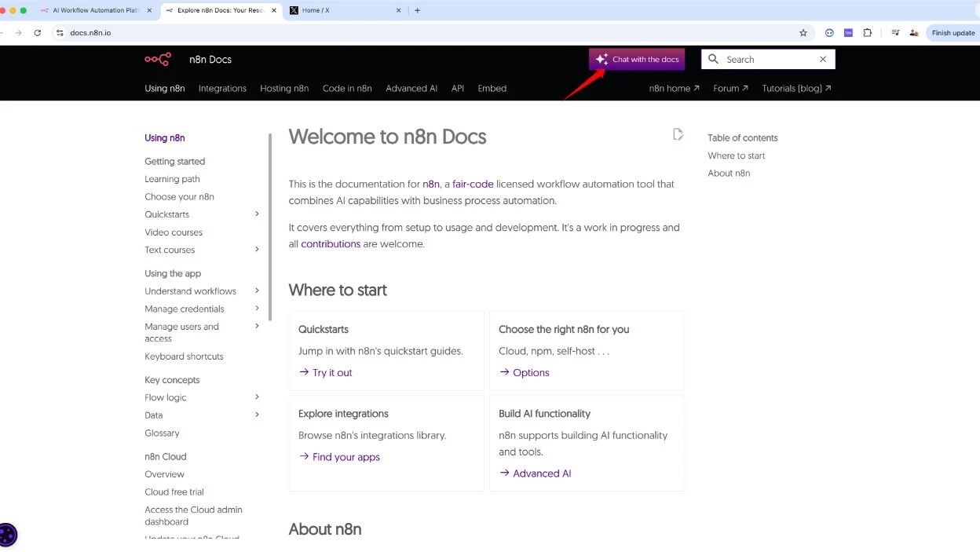This screenshot has width=980, height=552.
Task: Open a new browser tab
Action: (417, 10)
